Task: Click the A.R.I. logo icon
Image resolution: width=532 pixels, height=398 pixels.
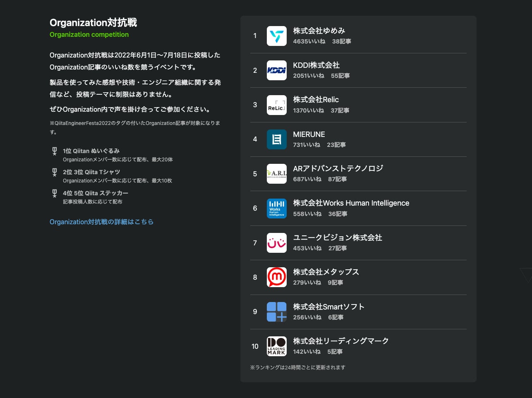Action: click(x=276, y=174)
